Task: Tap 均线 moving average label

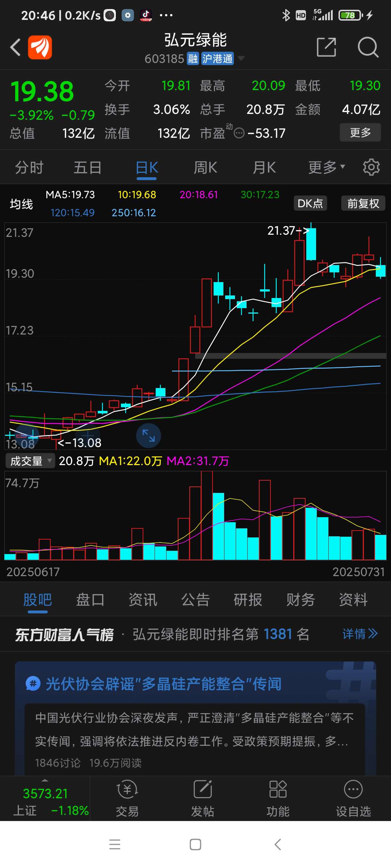Action: 21,204
